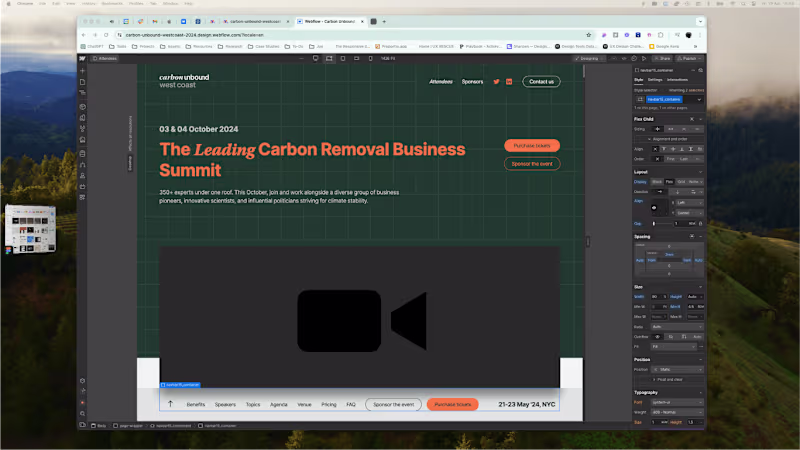Open the font weight dropdown
Image resolution: width=800 pixels, height=450 pixels.
[x=677, y=411]
